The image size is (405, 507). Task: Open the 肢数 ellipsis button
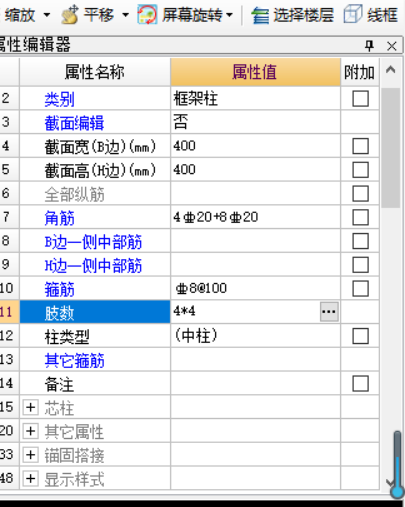329,312
